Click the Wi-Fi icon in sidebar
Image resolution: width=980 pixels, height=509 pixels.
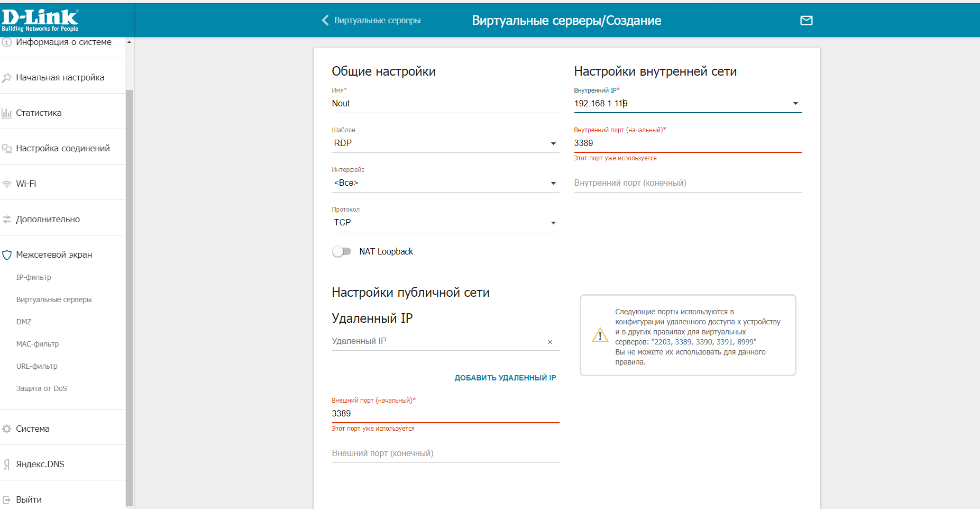pos(7,184)
